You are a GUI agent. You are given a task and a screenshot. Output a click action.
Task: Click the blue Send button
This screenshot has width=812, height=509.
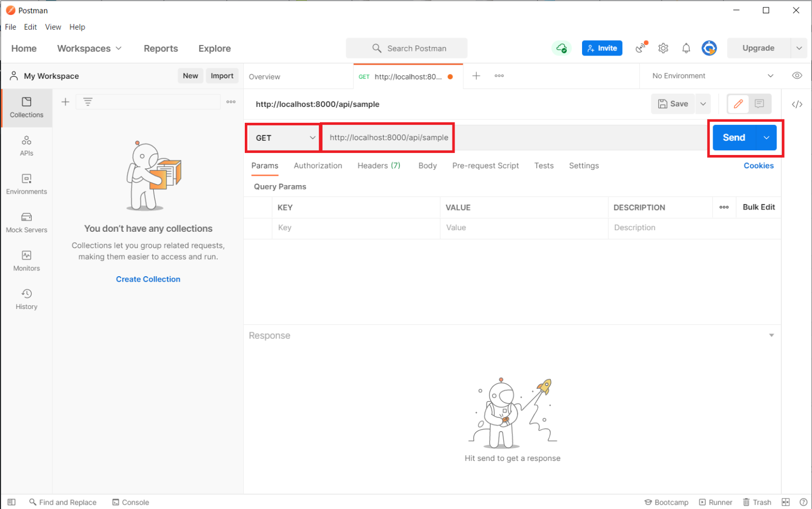pyautogui.click(x=734, y=138)
